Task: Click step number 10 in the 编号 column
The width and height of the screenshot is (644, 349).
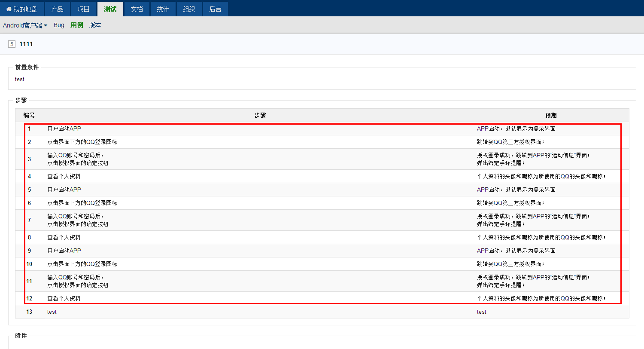Action: click(29, 264)
